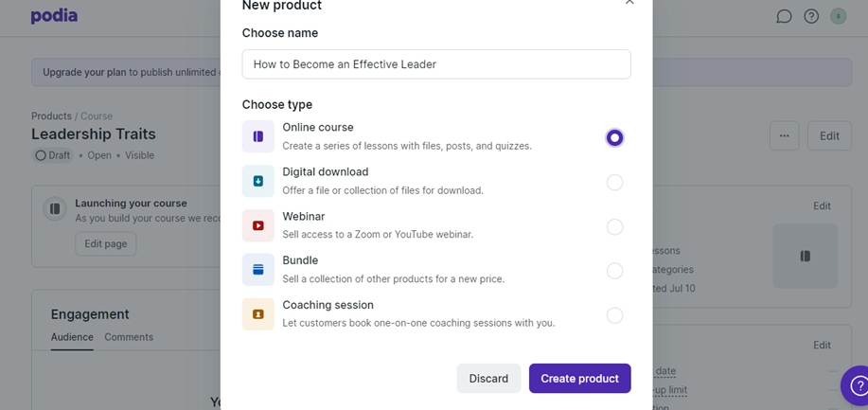Screen dimensions: 868x410
Task: Choose the Bundle radio button
Action: point(614,271)
